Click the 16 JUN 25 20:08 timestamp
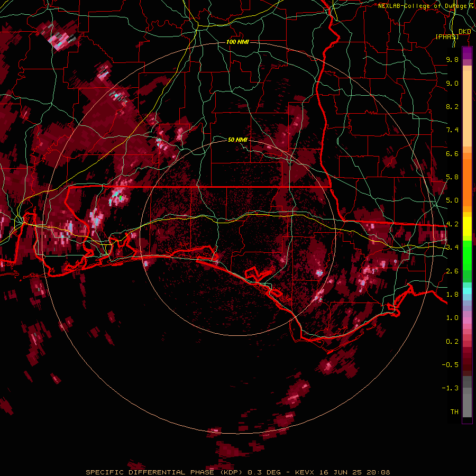 [x=354, y=472]
